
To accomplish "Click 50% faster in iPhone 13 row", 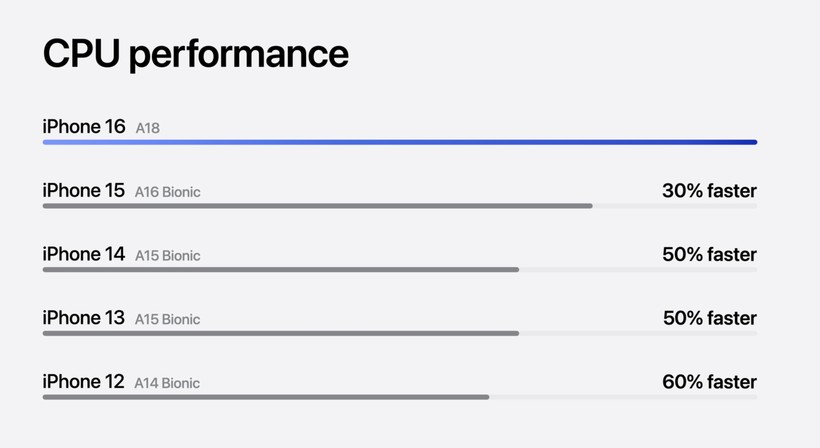I will click(710, 318).
